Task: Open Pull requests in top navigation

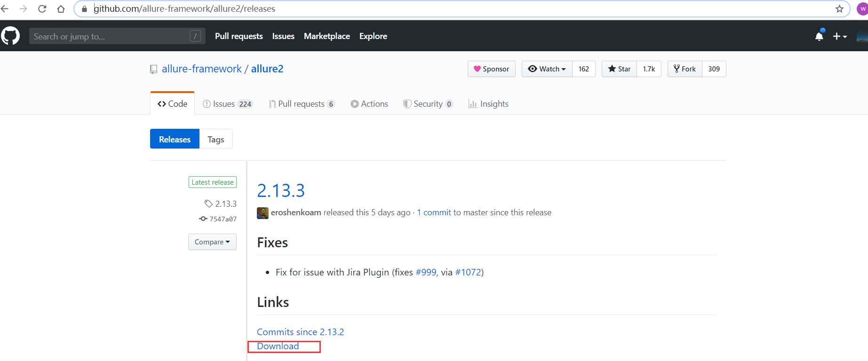Action: tap(239, 36)
